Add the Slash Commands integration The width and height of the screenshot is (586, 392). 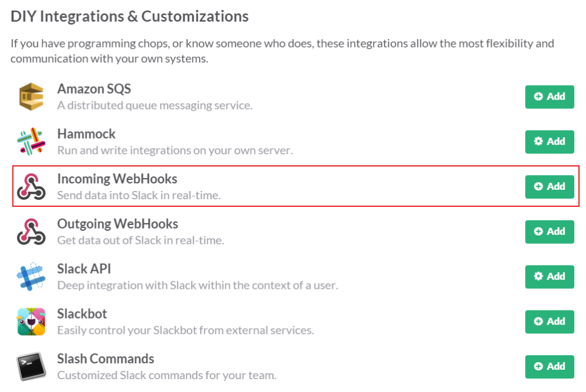coord(549,366)
